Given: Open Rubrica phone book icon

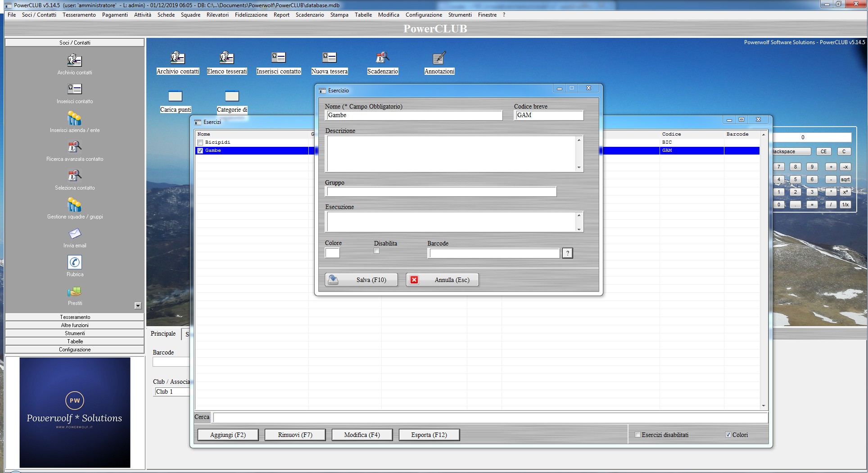Looking at the screenshot, I should click(75, 262).
